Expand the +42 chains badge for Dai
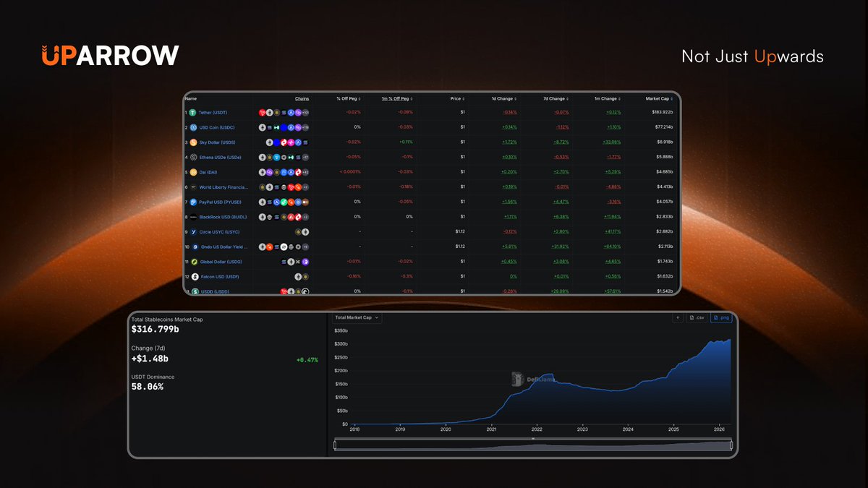The width and height of the screenshot is (868, 488). click(305, 172)
